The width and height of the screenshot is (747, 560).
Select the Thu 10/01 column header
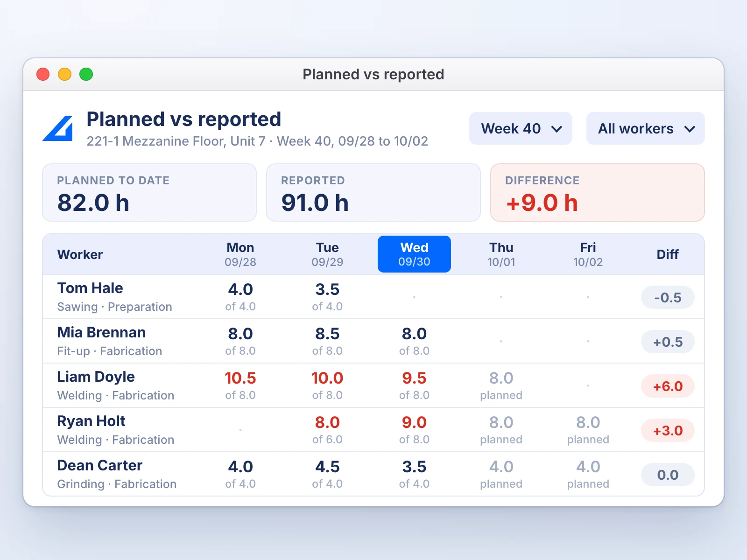click(501, 254)
